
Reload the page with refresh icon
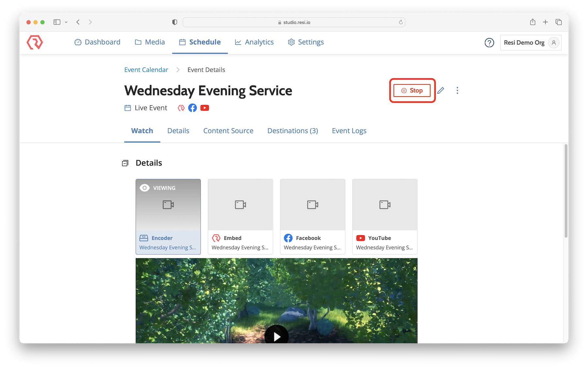click(x=401, y=22)
